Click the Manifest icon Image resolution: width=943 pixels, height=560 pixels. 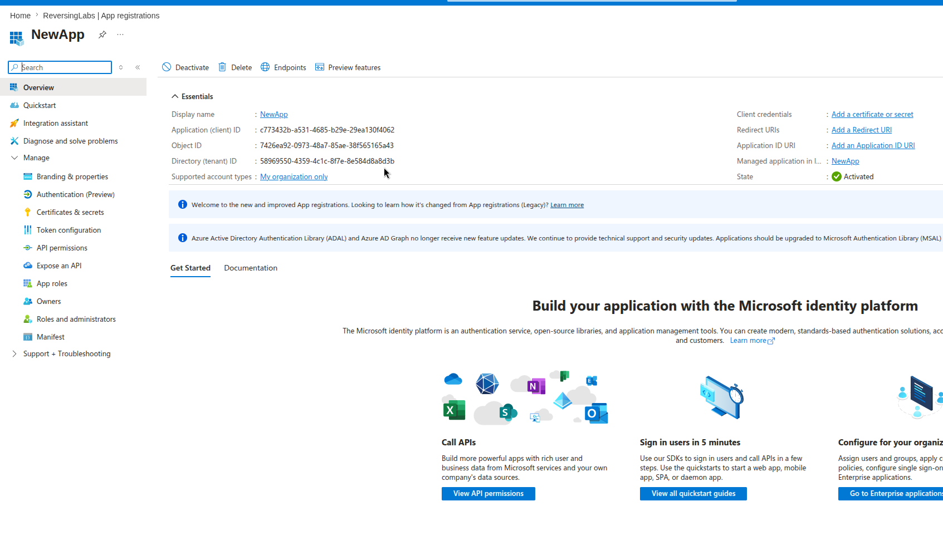(28, 337)
